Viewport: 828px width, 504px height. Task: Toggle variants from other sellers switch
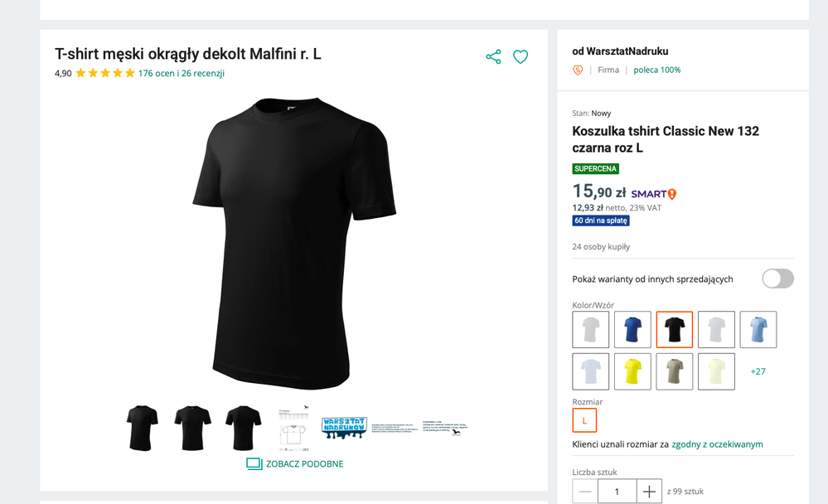[777, 279]
